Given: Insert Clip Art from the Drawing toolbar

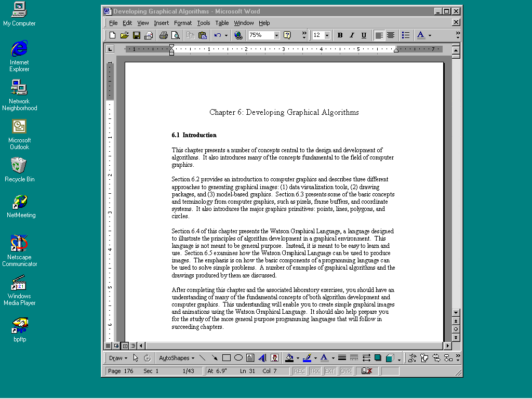Looking at the screenshot, I should tap(274, 358).
